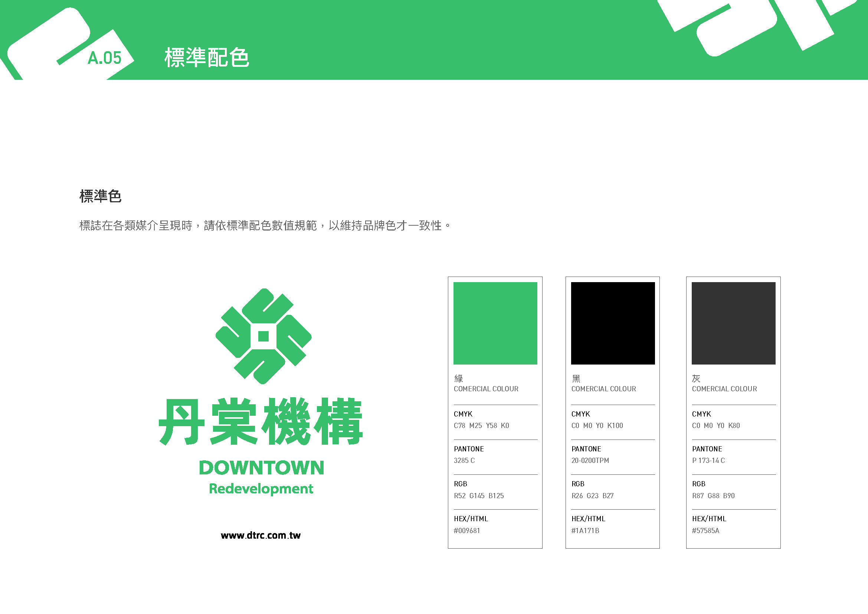Click the Redevelopment logo subtitle
The width and height of the screenshot is (868, 614).
[x=261, y=489]
